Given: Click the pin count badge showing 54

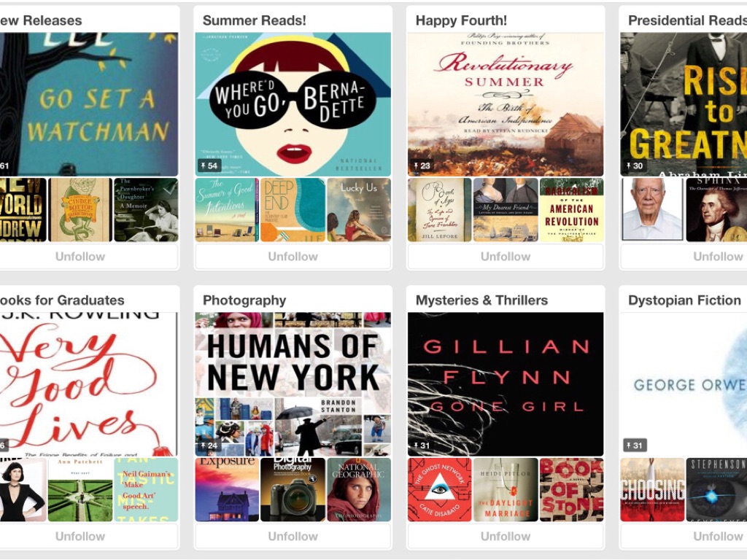Looking at the screenshot, I should 209,166.
